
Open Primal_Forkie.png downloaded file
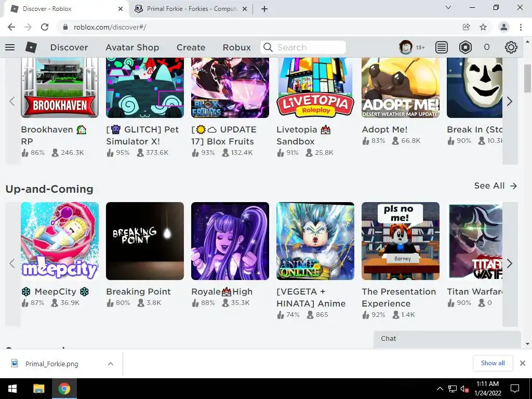[x=51, y=364]
